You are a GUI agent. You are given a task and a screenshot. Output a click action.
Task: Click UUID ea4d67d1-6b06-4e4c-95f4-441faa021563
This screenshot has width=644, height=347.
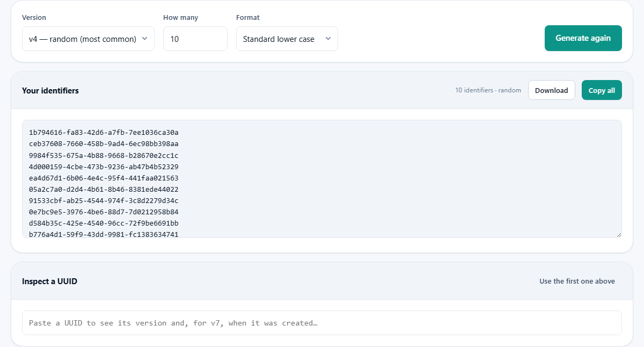[104, 178]
